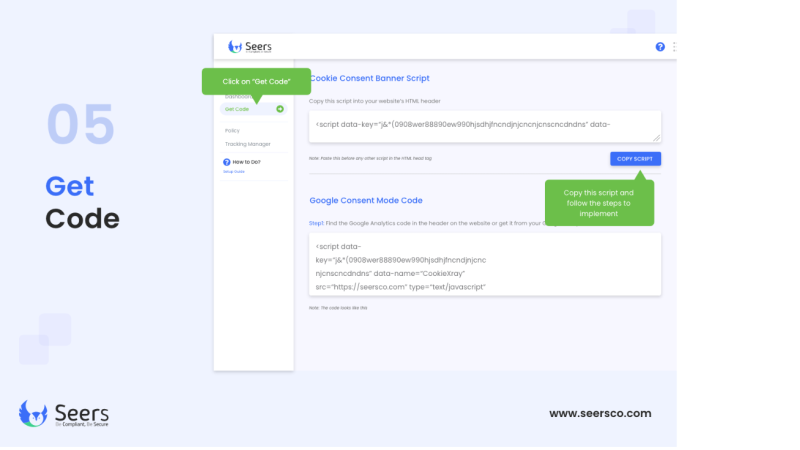Click inside the Google Consent Mode code box

(485, 265)
